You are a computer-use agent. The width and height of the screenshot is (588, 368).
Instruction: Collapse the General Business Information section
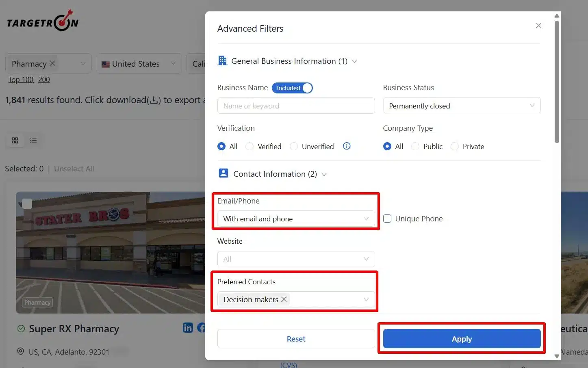pyautogui.click(x=354, y=61)
